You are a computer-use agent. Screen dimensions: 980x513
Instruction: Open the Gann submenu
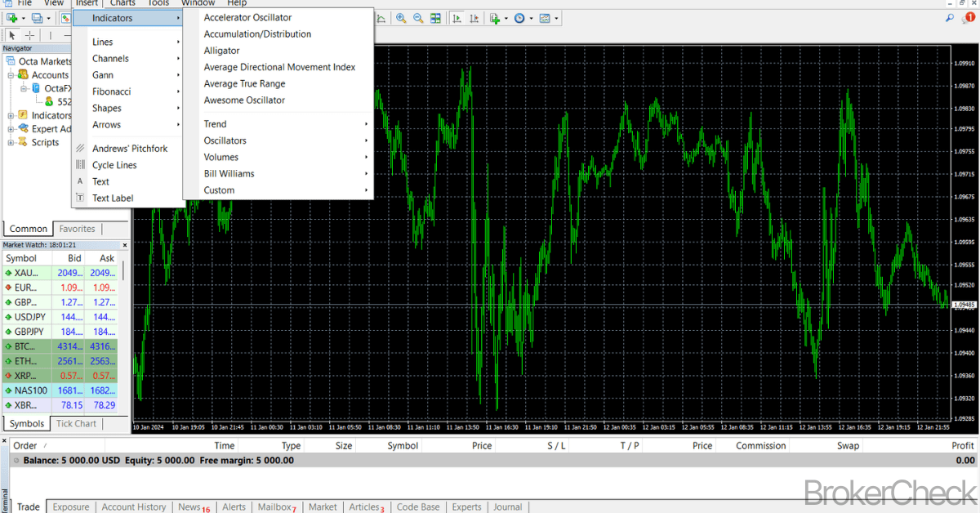click(x=127, y=75)
